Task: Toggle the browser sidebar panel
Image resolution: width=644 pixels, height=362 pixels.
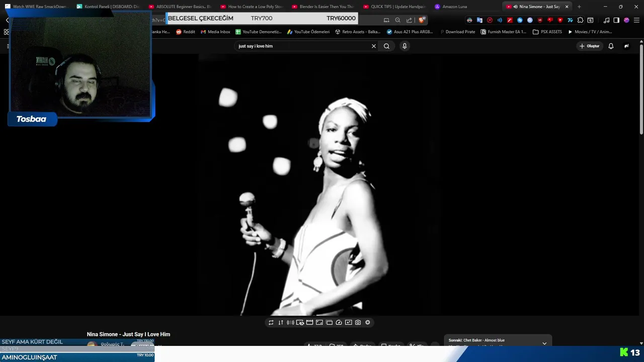Action: tap(616, 20)
